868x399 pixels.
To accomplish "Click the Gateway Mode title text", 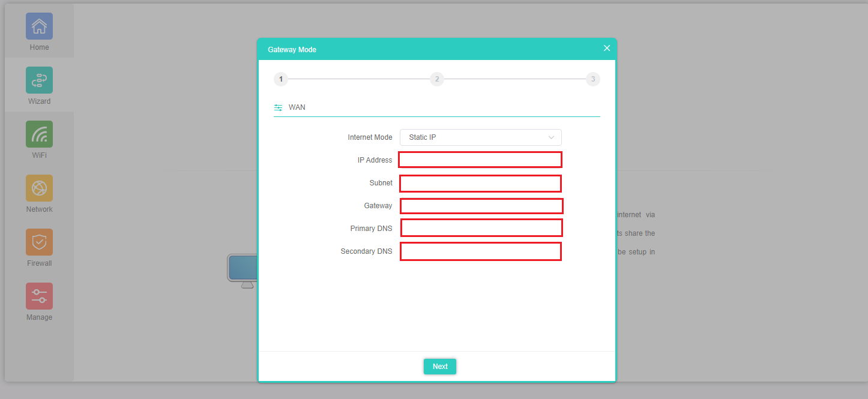I will coord(292,50).
